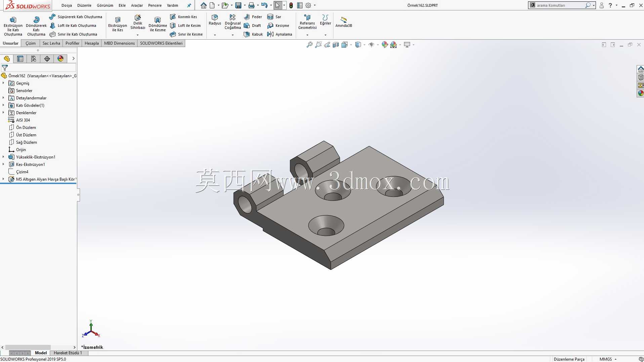
Task: Click the Home icon in top toolbar
Action: [x=203, y=5]
